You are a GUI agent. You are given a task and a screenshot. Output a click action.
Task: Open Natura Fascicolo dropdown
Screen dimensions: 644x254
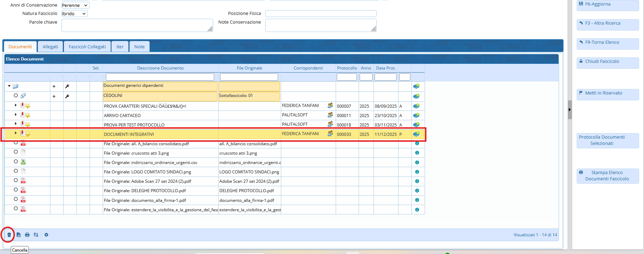click(74, 14)
